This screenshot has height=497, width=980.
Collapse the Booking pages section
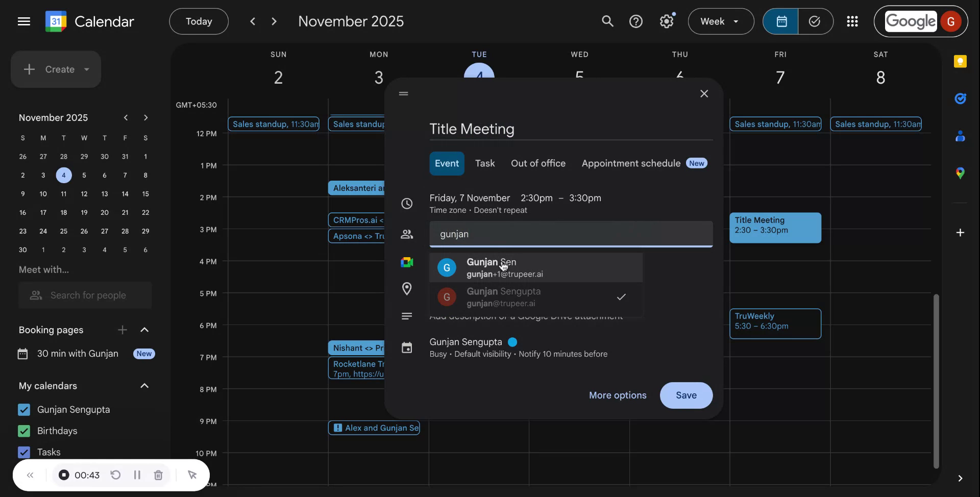[x=144, y=330]
